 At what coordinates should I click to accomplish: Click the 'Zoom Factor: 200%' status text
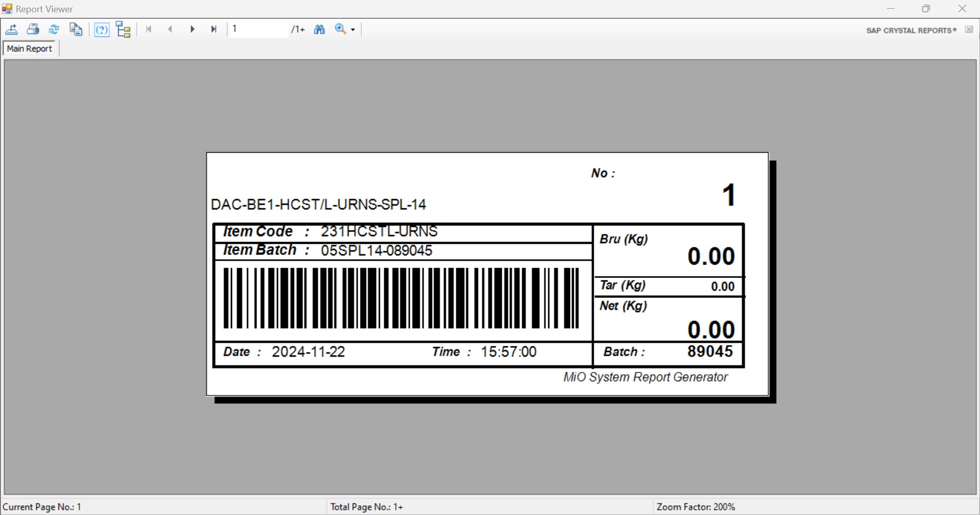(695, 507)
